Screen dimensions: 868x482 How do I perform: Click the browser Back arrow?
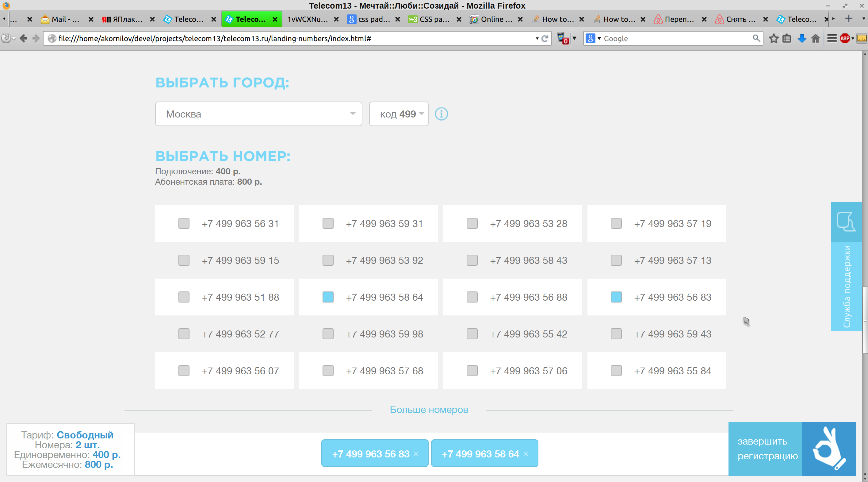point(23,38)
